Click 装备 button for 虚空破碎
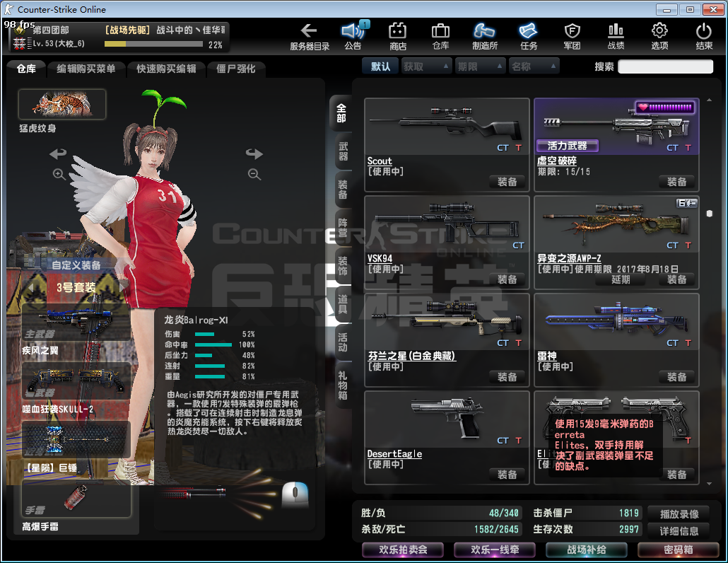Viewport: 728px width, 563px height. click(676, 182)
